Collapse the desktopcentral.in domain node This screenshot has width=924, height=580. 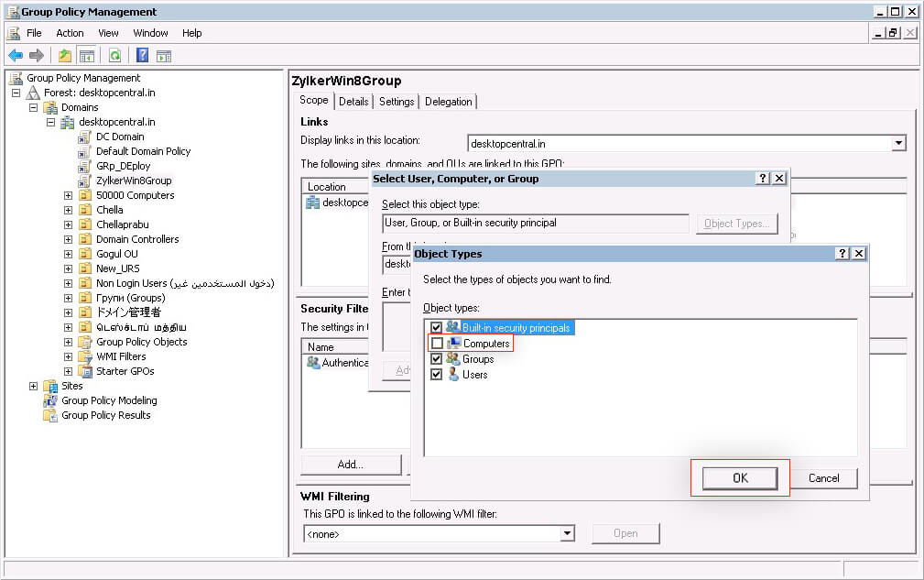[x=50, y=122]
